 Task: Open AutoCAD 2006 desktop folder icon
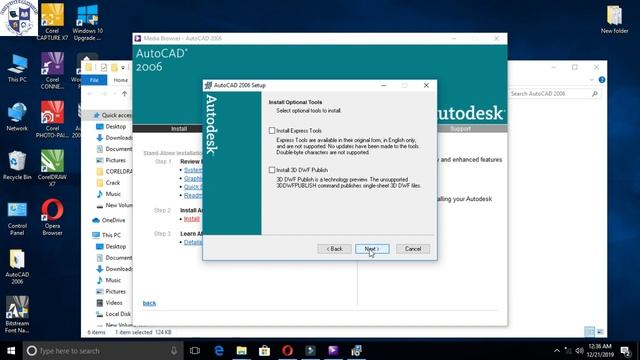coord(17,266)
